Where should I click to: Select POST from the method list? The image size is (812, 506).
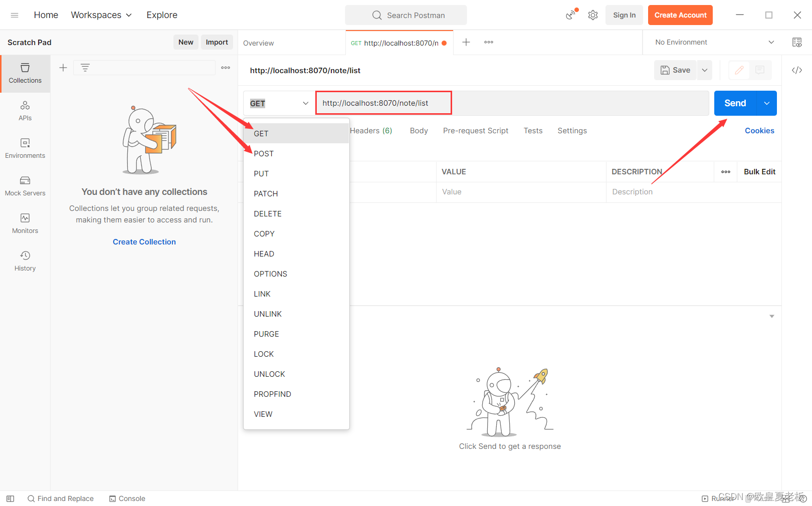point(296,153)
